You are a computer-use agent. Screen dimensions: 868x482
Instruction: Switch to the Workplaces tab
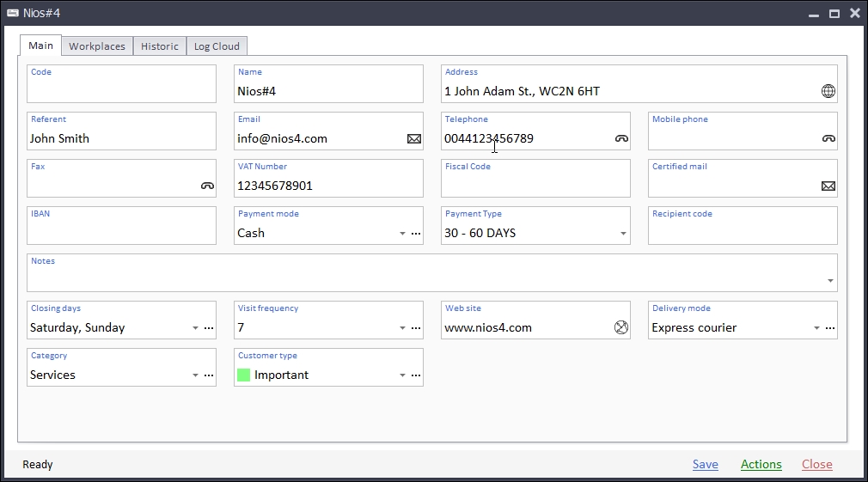coord(97,46)
